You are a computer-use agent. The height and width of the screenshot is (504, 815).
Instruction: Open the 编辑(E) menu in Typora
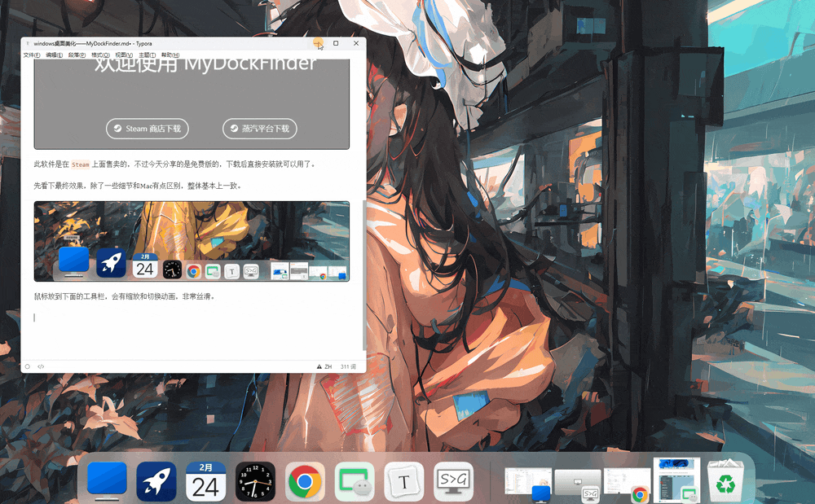point(54,55)
